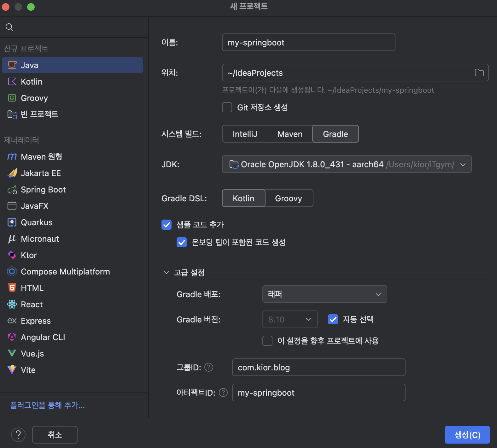Click the dialog help question button
The width and height of the screenshot is (497, 448).
pyautogui.click(x=18, y=435)
